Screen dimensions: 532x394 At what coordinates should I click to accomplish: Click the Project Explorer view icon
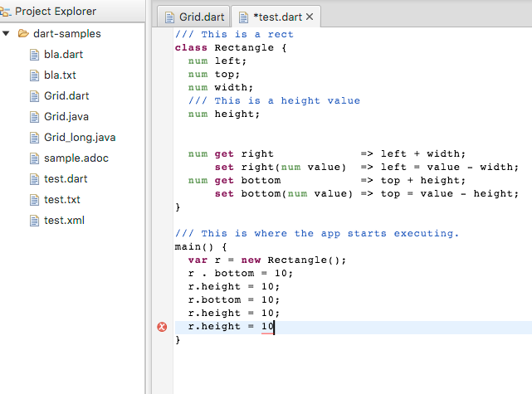click(x=7, y=12)
